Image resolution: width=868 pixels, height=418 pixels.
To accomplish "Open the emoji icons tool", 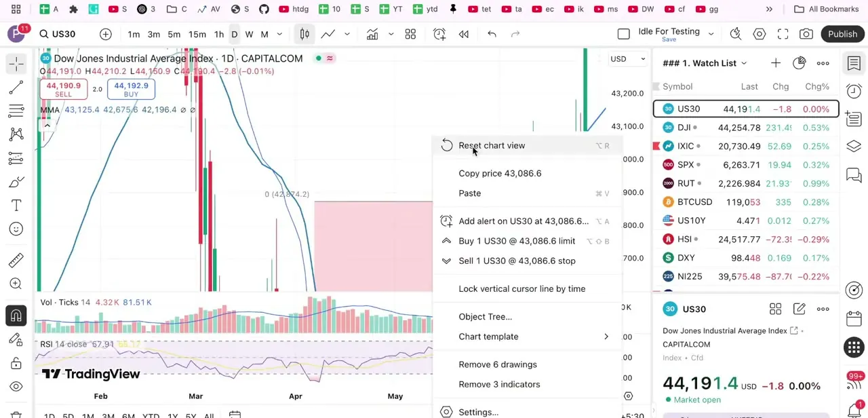I will coord(16,229).
